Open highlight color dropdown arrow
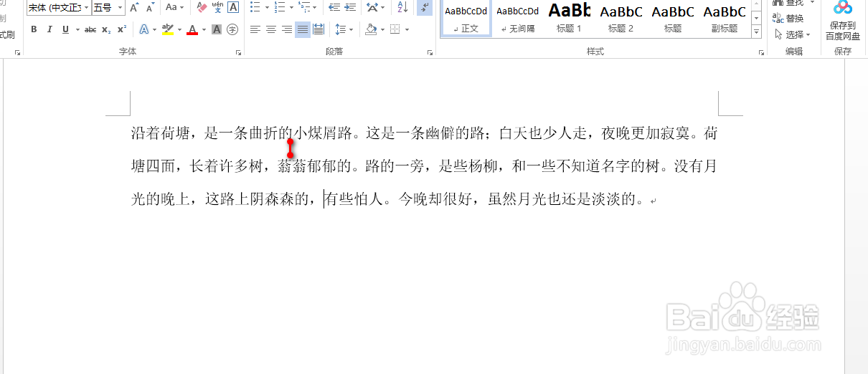The image size is (868, 374). coord(179,29)
